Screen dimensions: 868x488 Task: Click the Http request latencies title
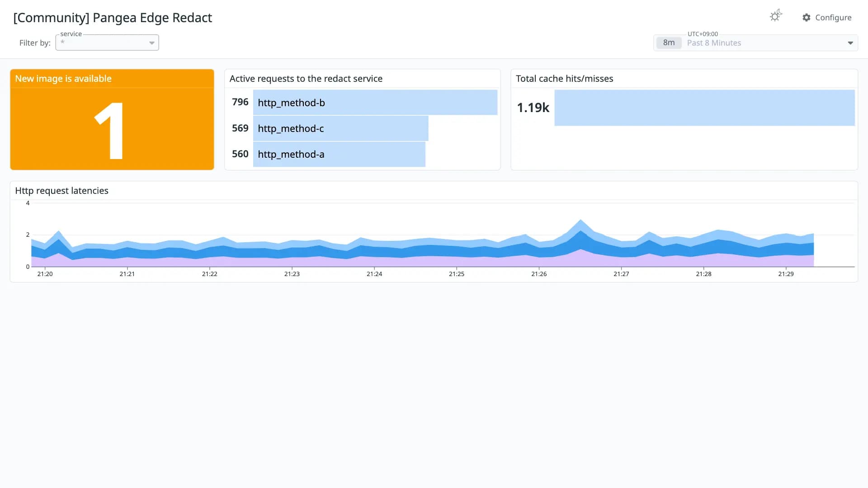(x=62, y=191)
